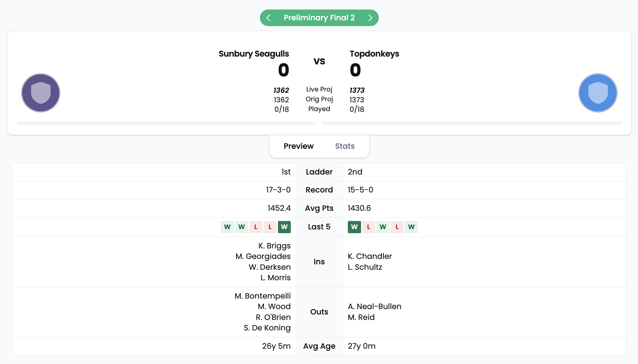Click Topdonkeys score progress bar
Image resolution: width=638 pixels, height=364 pixels.
coord(472,123)
